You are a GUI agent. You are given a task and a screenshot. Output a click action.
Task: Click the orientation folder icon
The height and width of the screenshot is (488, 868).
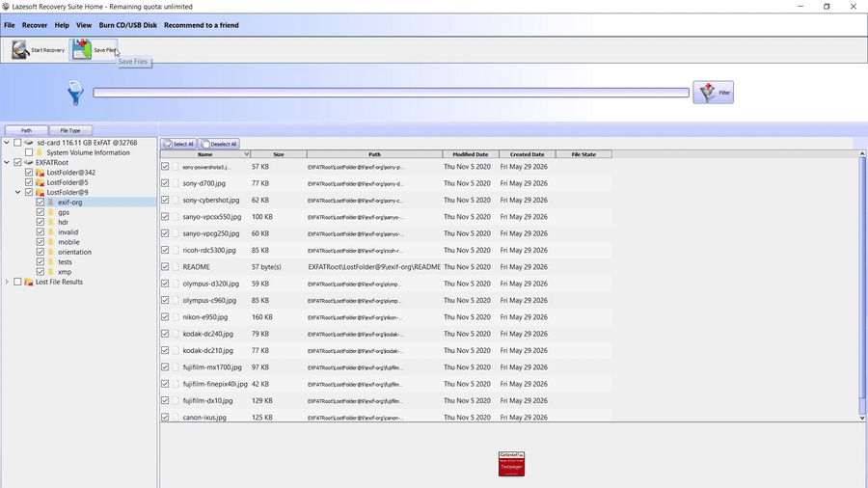pos(51,253)
